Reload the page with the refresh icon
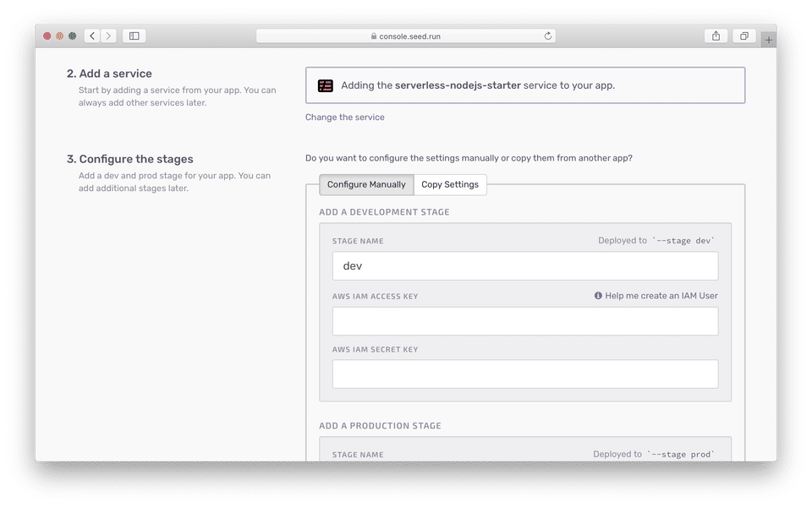 [x=547, y=36]
